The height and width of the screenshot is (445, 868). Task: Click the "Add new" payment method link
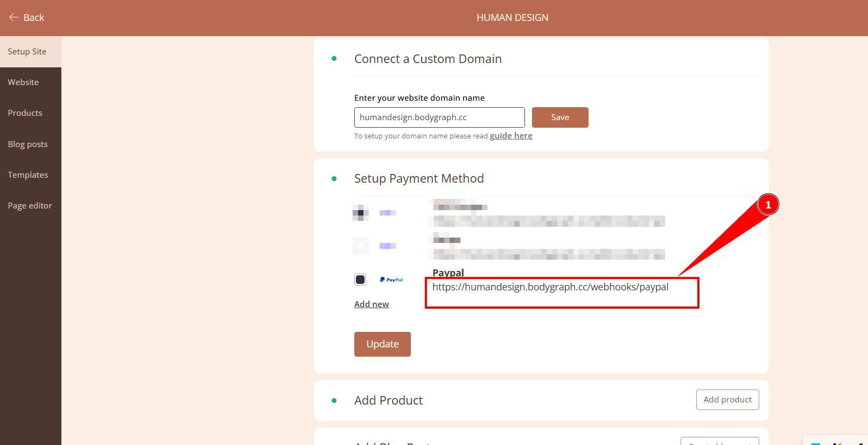371,304
